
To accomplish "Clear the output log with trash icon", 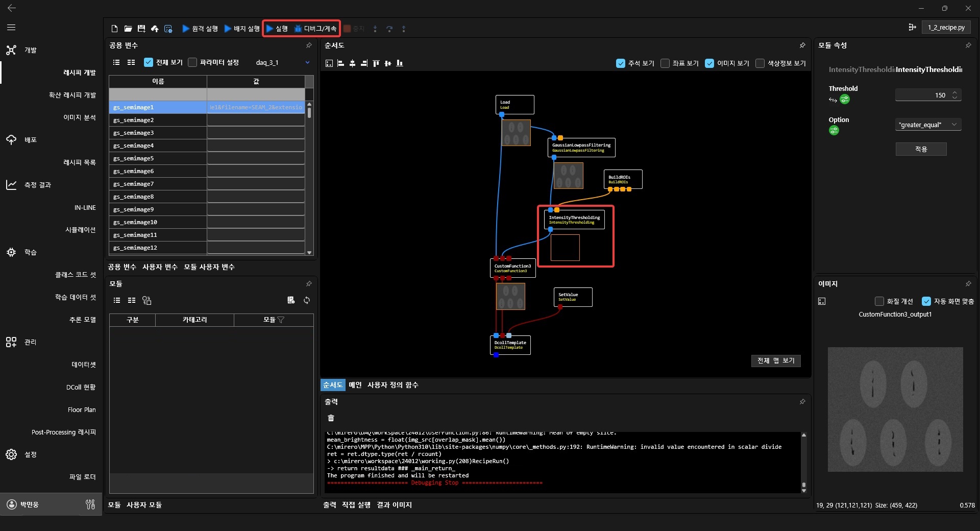I will tap(331, 418).
